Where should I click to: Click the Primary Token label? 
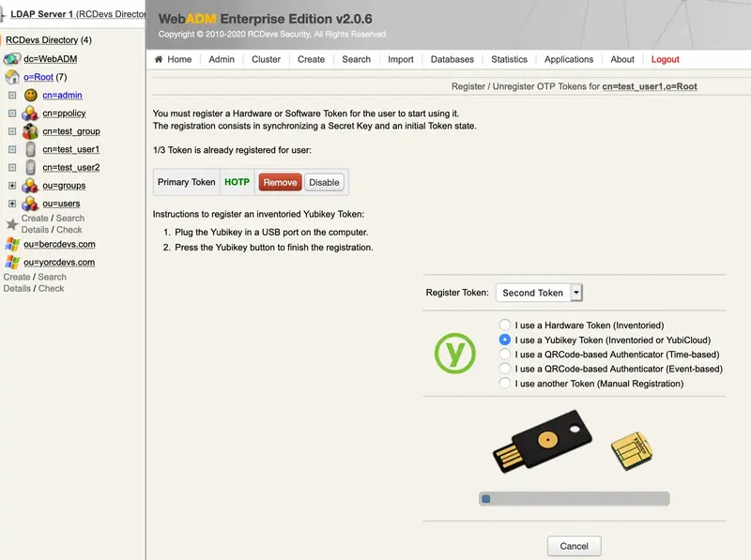(186, 182)
